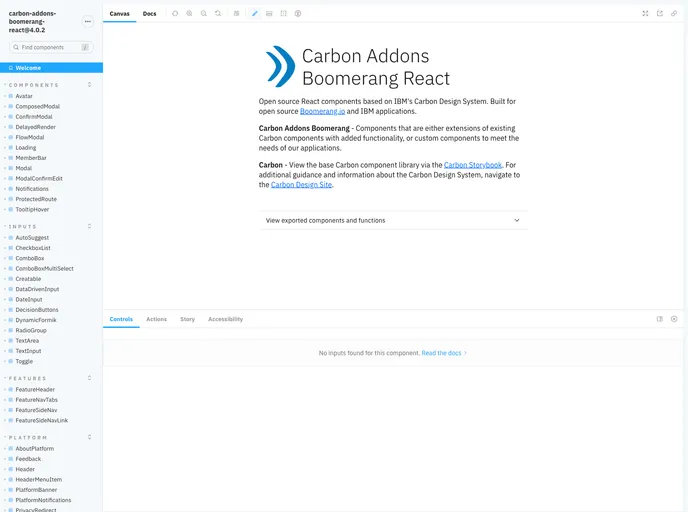Hide the addons panel with close icon
The width and height of the screenshot is (688, 512).
(x=674, y=319)
